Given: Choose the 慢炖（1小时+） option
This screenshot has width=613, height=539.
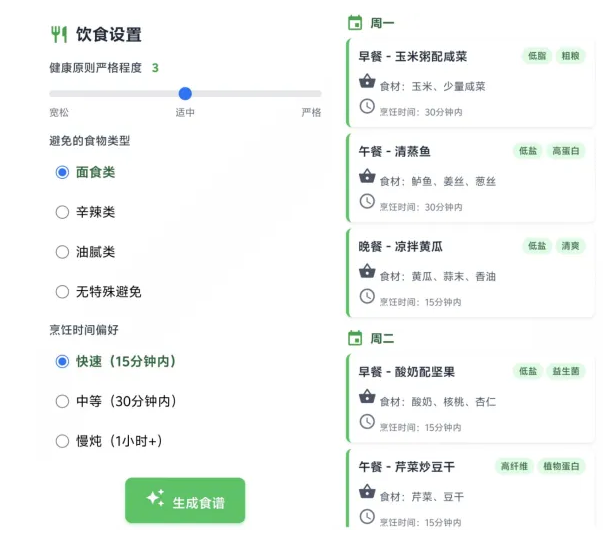Looking at the screenshot, I should click(62, 441).
